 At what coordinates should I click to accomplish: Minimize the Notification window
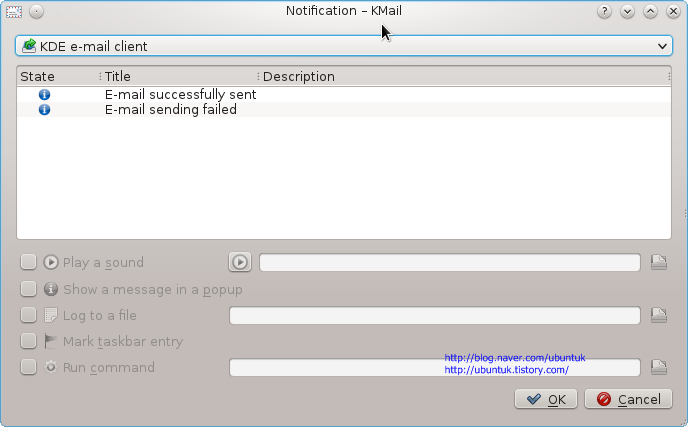(x=627, y=11)
